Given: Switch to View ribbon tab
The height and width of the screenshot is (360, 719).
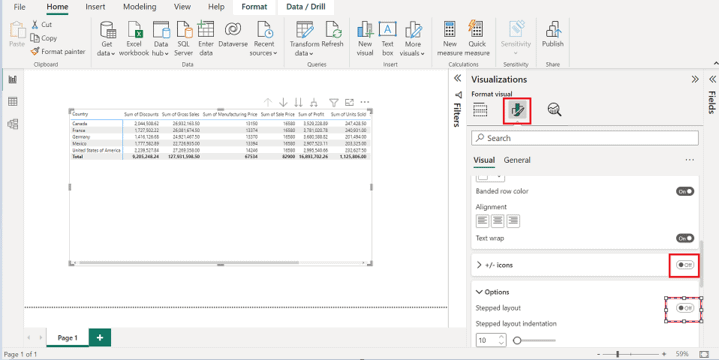Looking at the screenshot, I should [182, 7].
